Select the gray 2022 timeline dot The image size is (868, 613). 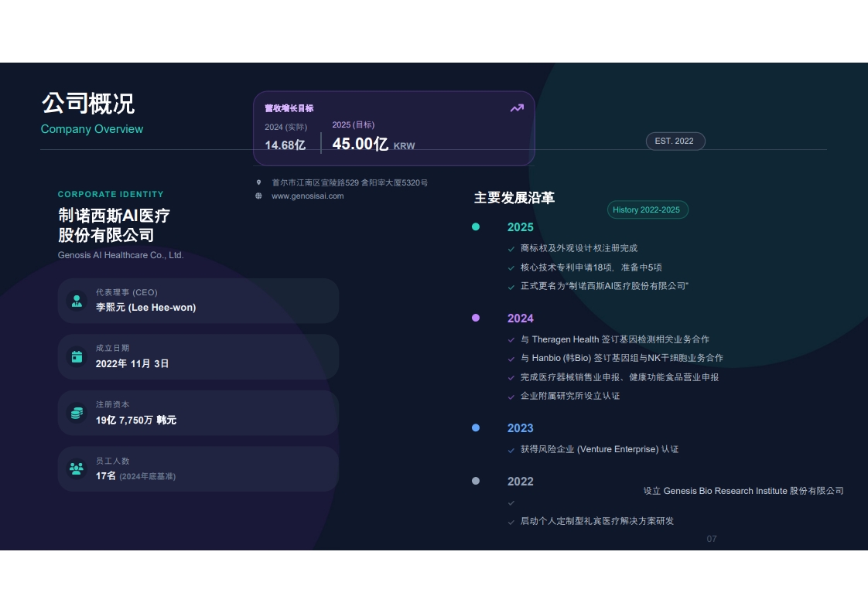[476, 481]
